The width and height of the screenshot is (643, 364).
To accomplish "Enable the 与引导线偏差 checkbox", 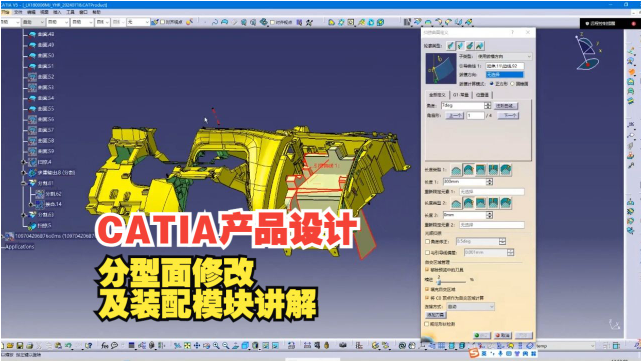I will pyautogui.click(x=427, y=253).
